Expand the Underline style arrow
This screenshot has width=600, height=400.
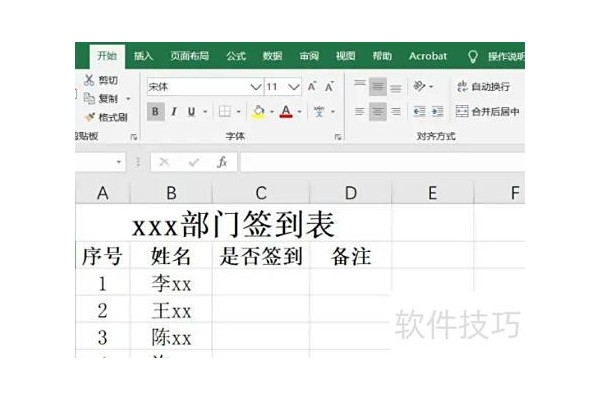tap(205, 112)
